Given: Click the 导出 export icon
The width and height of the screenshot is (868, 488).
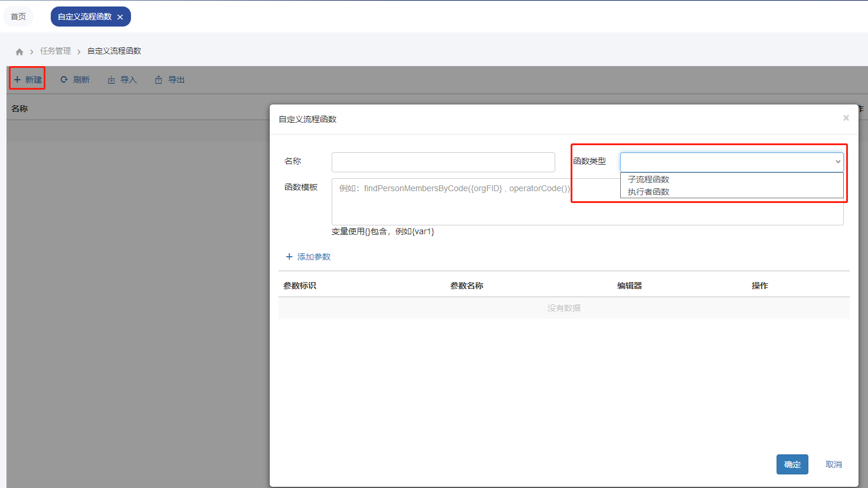Looking at the screenshot, I should tap(158, 80).
